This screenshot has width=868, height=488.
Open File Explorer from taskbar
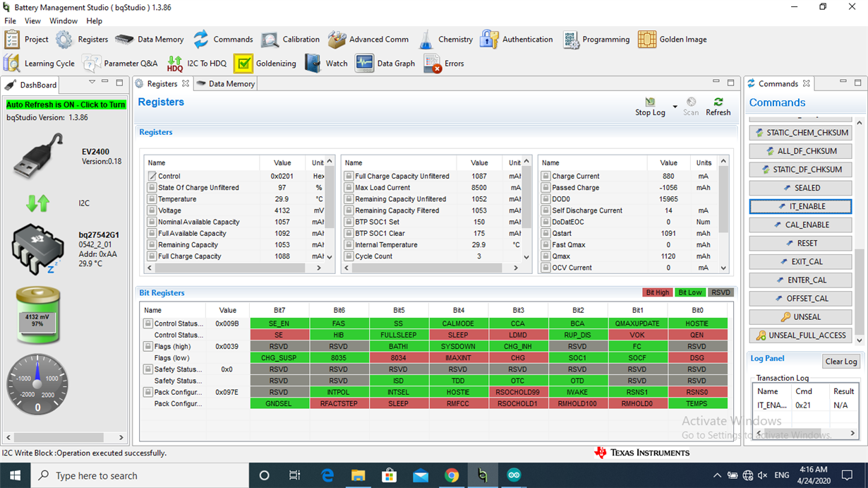(x=358, y=475)
